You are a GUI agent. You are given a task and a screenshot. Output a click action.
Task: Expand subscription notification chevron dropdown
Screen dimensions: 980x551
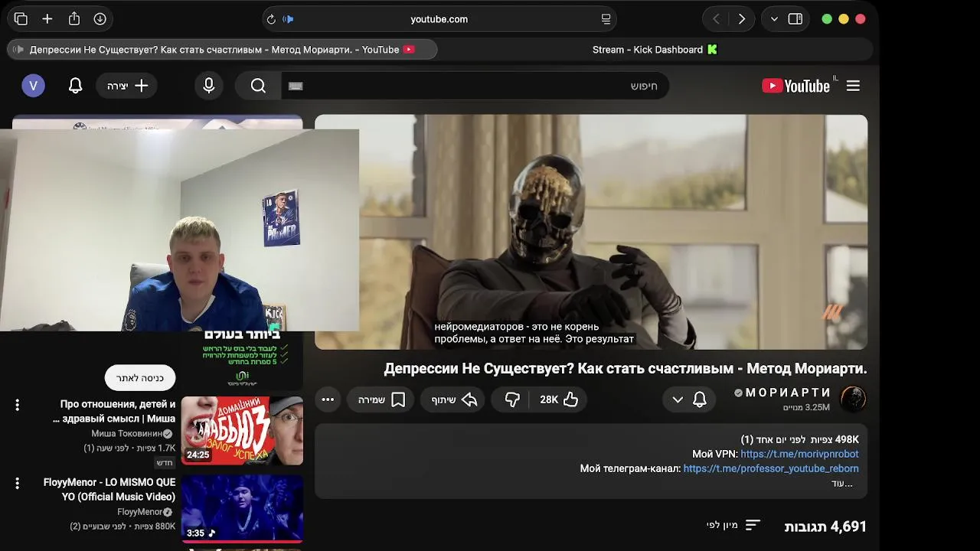click(678, 399)
